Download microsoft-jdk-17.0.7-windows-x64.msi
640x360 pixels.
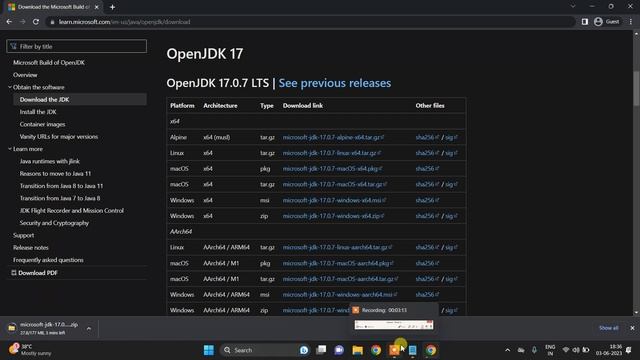(x=334, y=200)
